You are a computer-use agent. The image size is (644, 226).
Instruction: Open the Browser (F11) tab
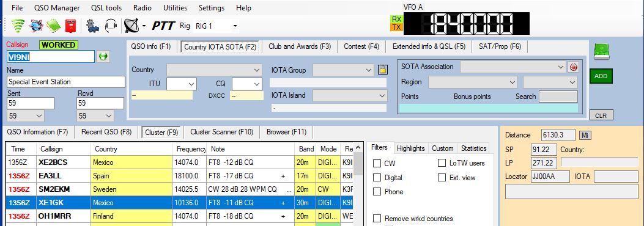(287, 132)
